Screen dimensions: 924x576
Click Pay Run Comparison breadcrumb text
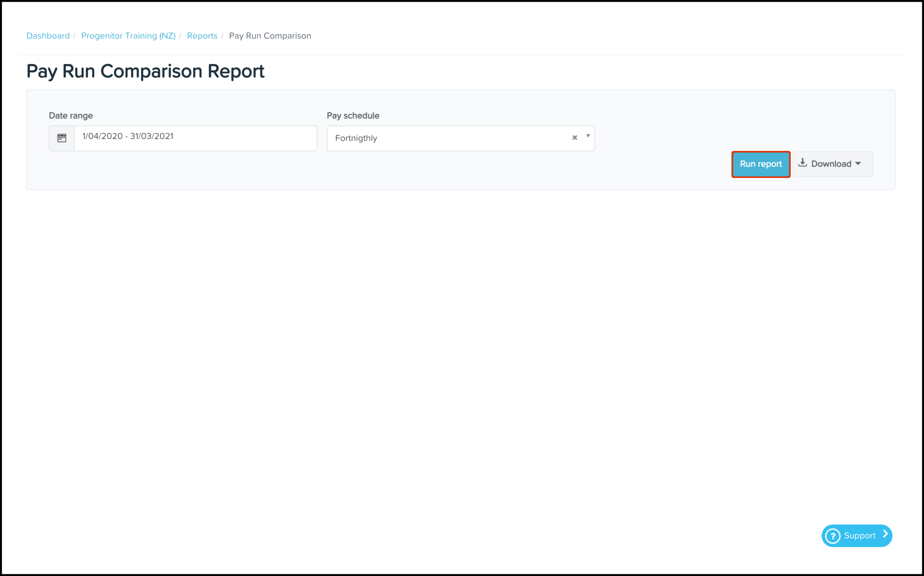pyautogui.click(x=270, y=36)
